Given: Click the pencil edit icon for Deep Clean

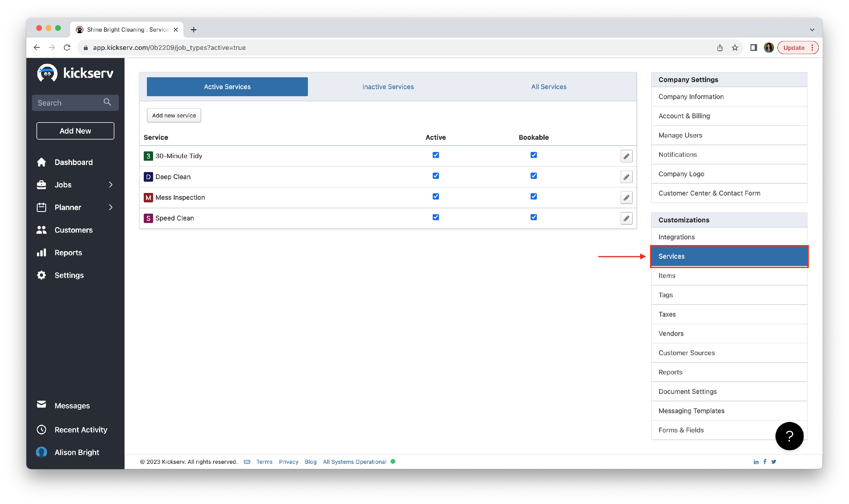Looking at the screenshot, I should (626, 177).
